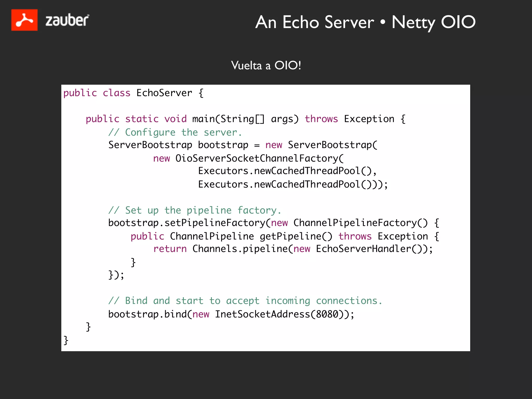The height and width of the screenshot is (399, 532).
Task: Select the '// Configure the server.' comment
Action: 175,132
